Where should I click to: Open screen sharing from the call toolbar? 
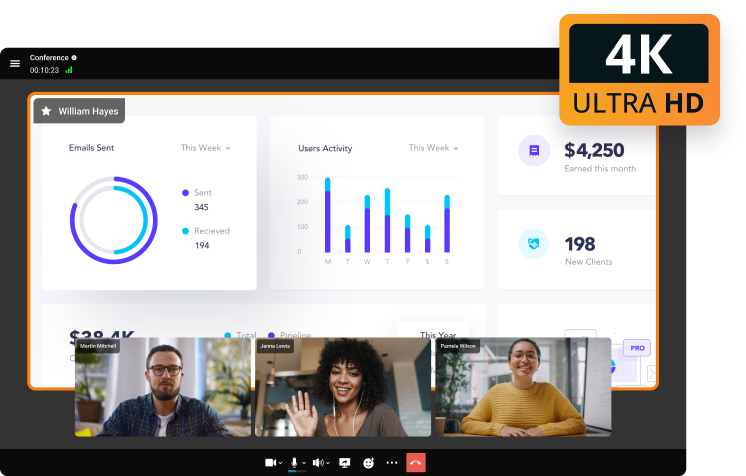pyautogui.click(x=345, y=463)
